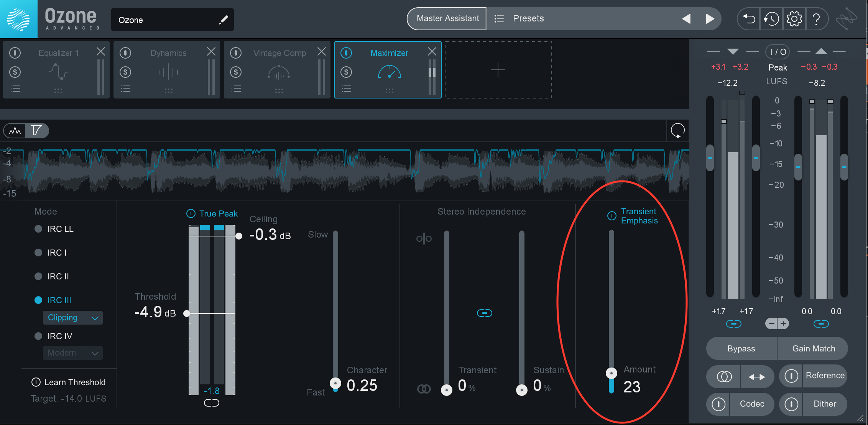The width and height of the screenshot is (868, 425).
Task: Toggle True Peak limiting
Action: pos(191,213)
